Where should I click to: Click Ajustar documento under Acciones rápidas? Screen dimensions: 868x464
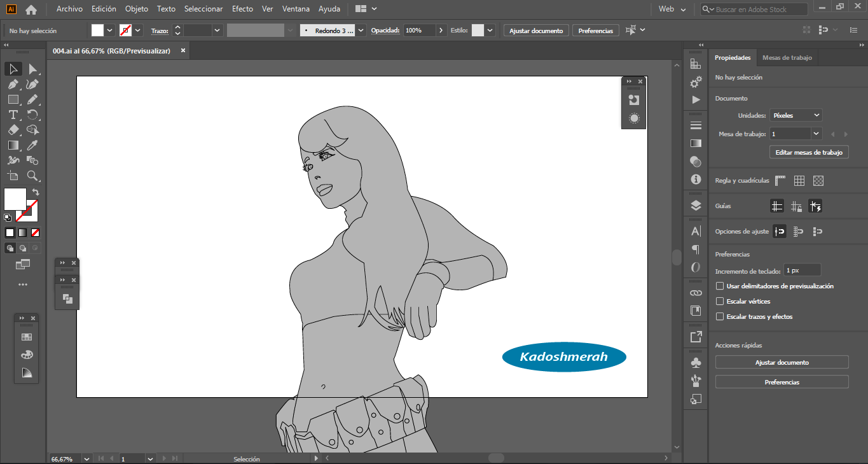(782, 362)
